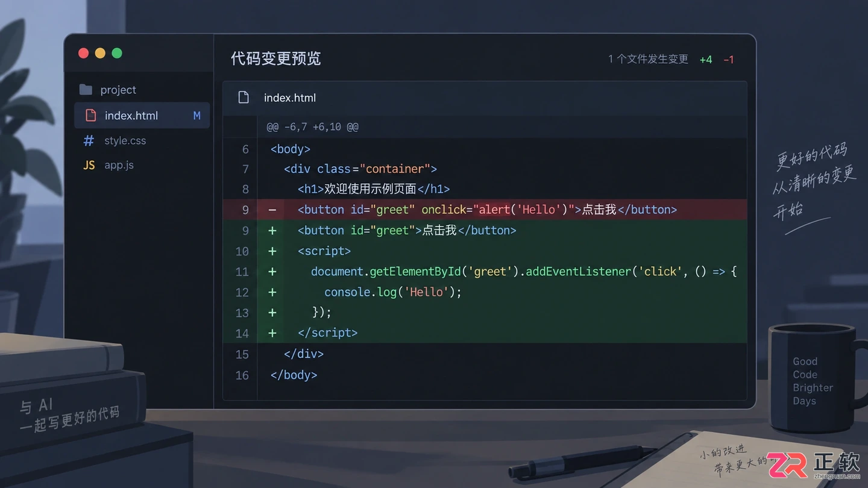
Task: Click the plus marker on line 10
Action: click(272, 251)
